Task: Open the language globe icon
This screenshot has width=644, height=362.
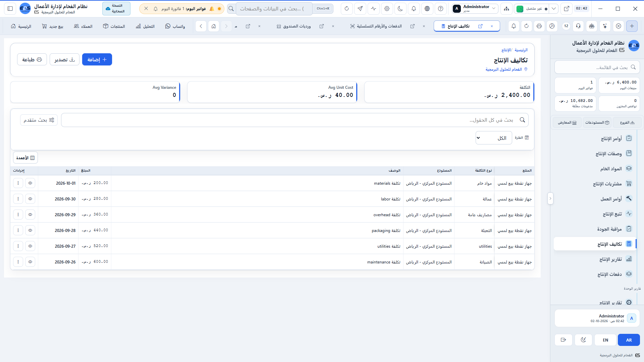Action: click(427, 9)
